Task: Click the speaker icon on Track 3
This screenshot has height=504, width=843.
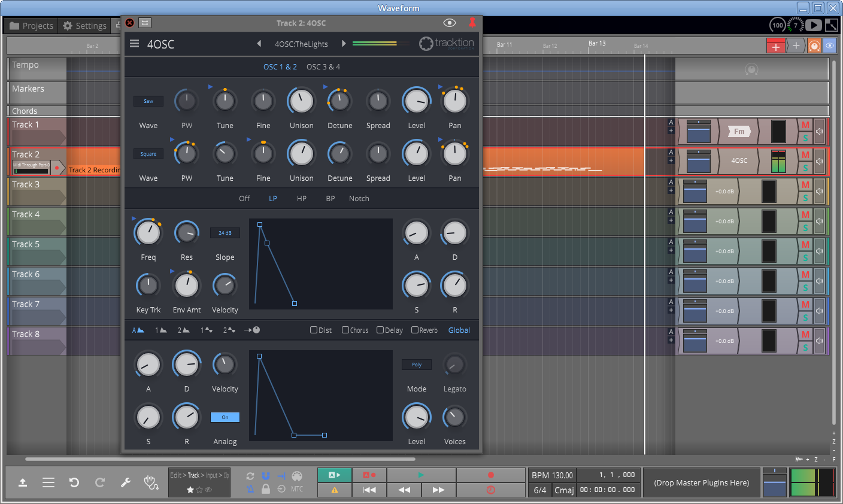Action: (x=819, y=191)
